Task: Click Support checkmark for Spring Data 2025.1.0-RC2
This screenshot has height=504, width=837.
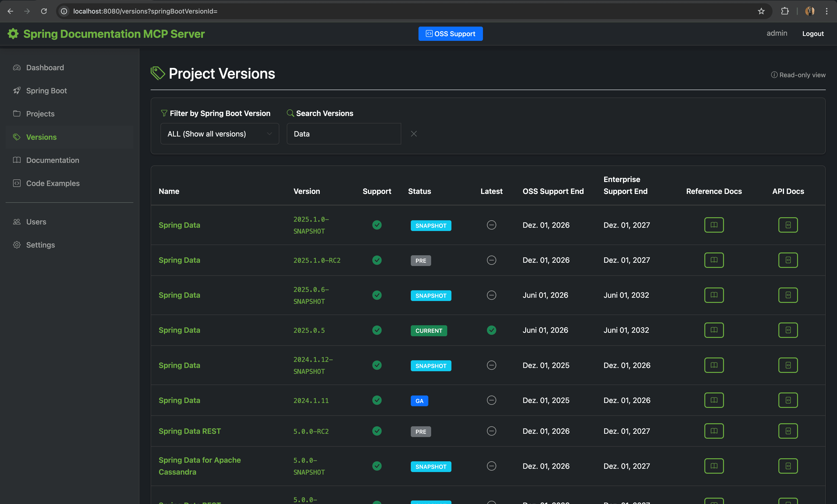Action: coord(377,260)
